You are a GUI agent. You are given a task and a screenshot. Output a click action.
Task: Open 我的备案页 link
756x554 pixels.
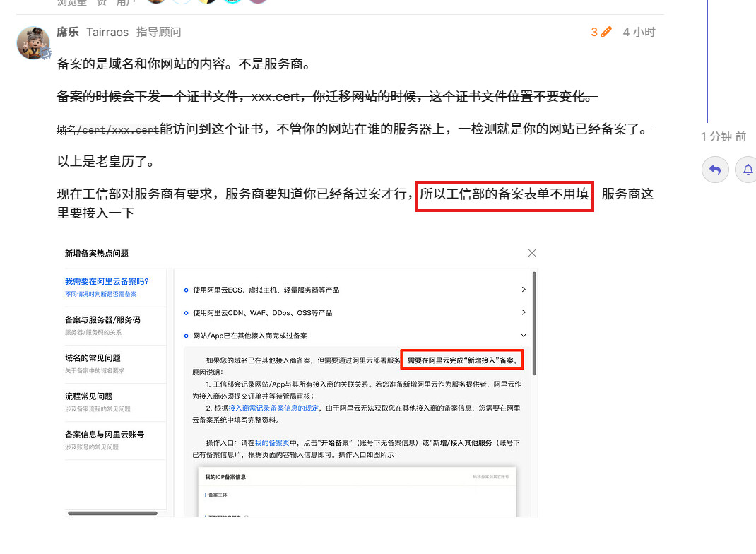coord(272,442)
